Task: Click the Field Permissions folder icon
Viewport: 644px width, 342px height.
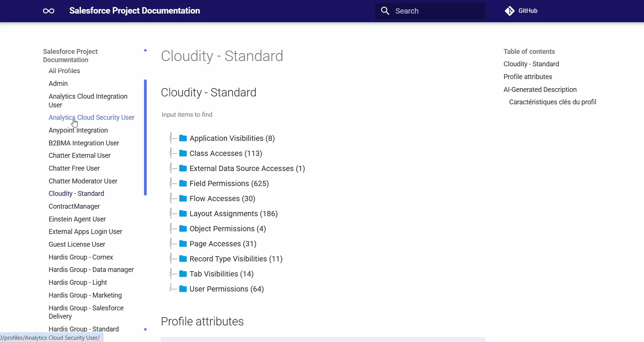Action: coord(183,183)
